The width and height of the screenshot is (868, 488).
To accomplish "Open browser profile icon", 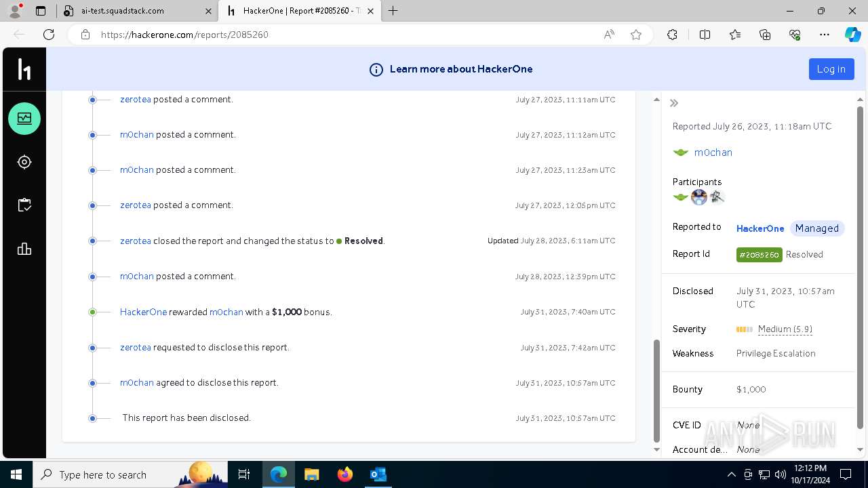I will coord(15,11).
